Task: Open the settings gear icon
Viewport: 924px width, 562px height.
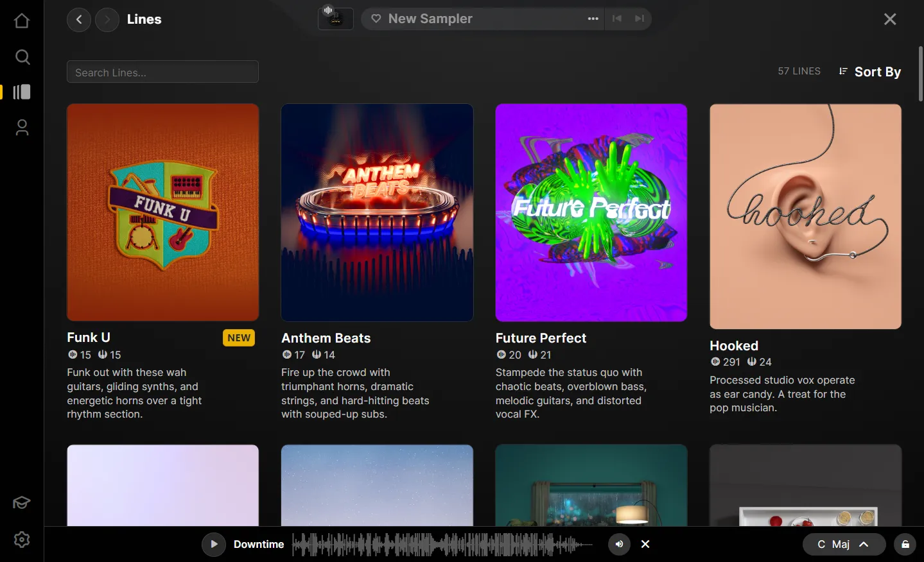Action: pyautogui.click(x=22, y=540)
